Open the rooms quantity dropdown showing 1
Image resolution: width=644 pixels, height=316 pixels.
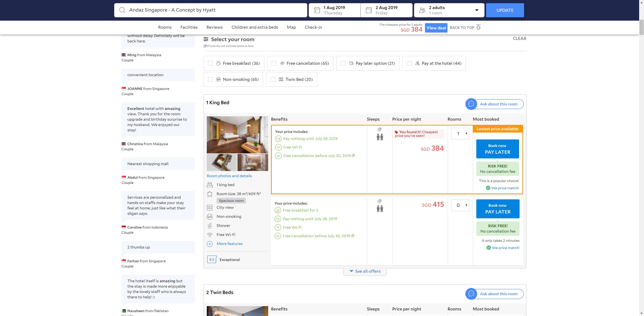[460, 134]
